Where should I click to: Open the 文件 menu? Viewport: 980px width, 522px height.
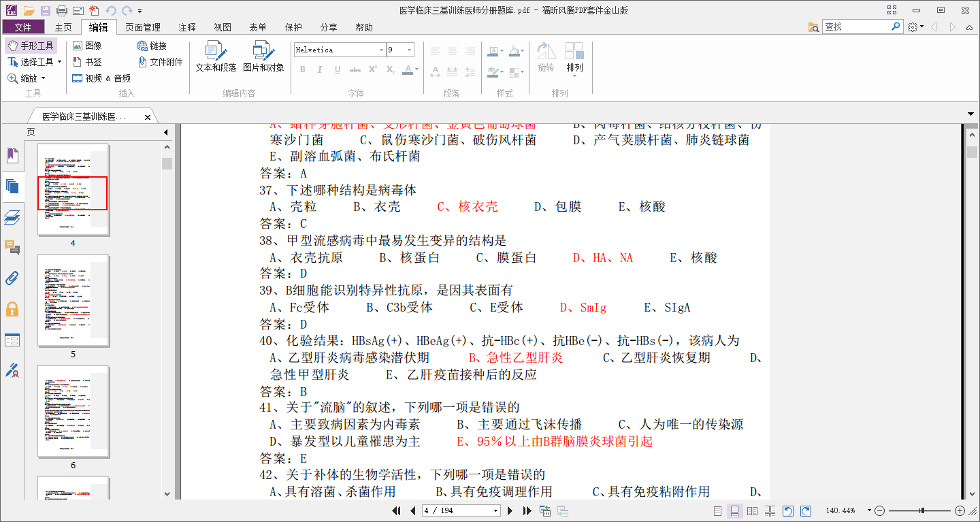[23, 27]
